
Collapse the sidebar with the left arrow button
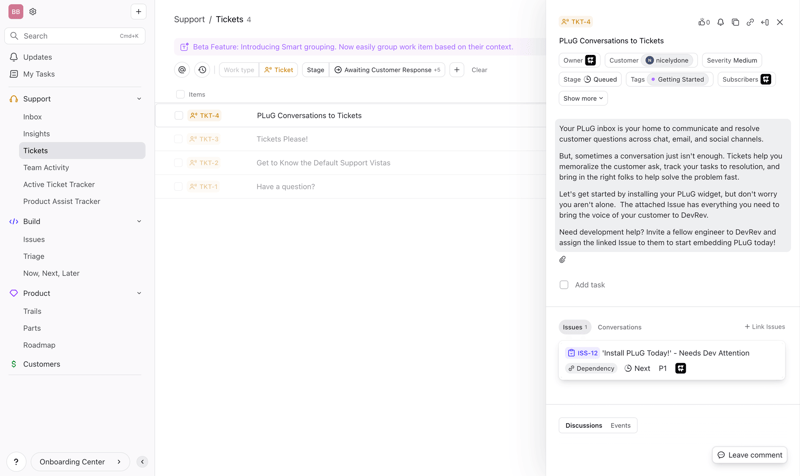[x=142, y=462]
